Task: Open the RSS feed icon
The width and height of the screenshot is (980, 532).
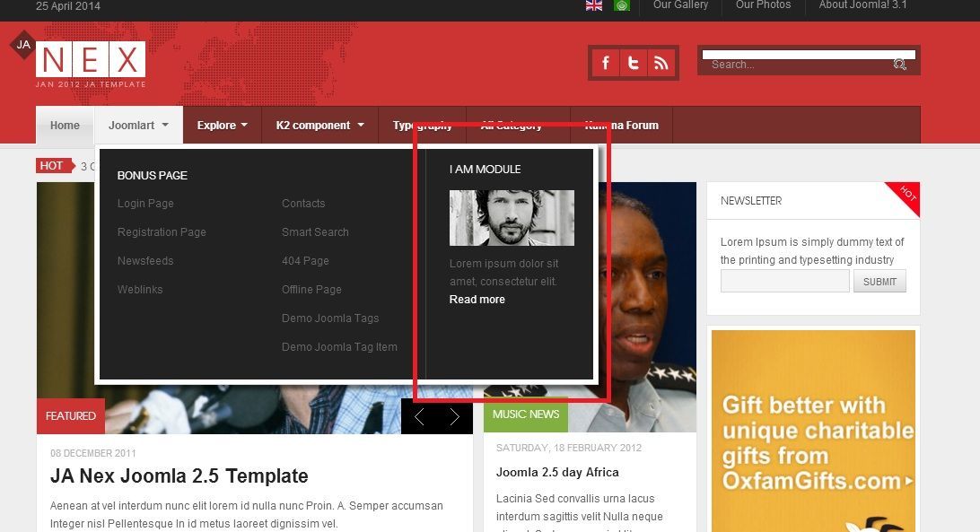Action: click(x=661, y=63)
